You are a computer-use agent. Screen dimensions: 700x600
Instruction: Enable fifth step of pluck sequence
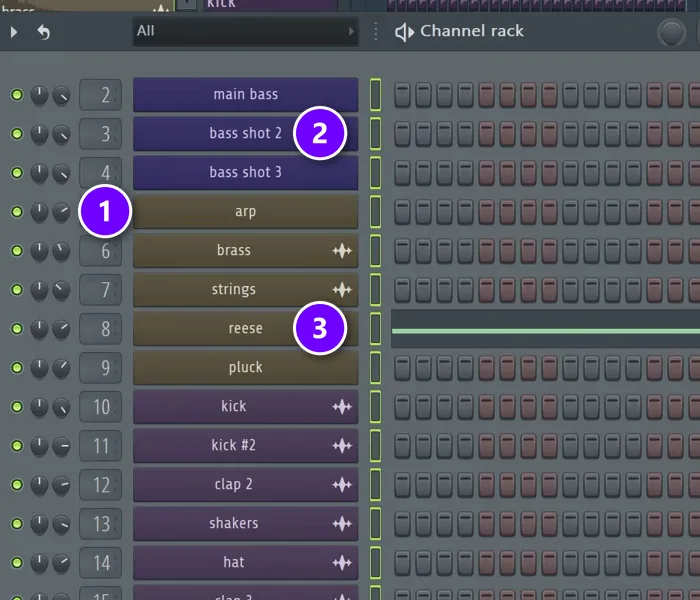pyautogui.click(x=486, y=367)
